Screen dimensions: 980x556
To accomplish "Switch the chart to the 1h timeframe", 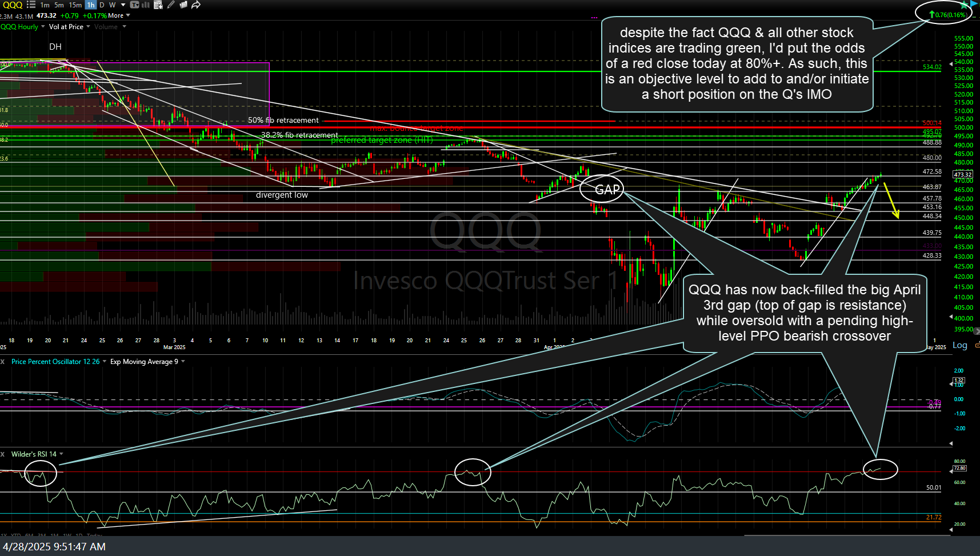I will pyautogui.click(x=90, y=5).
